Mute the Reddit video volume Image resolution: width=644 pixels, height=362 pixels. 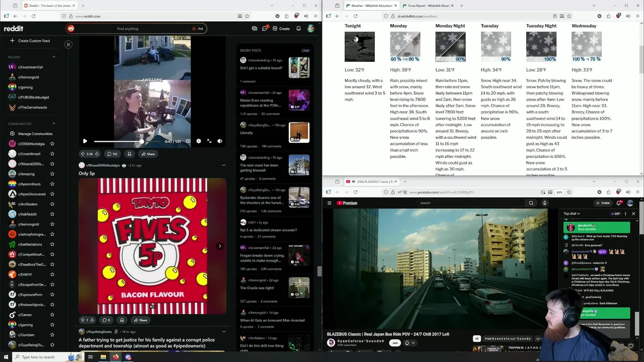tap(220, 141)
